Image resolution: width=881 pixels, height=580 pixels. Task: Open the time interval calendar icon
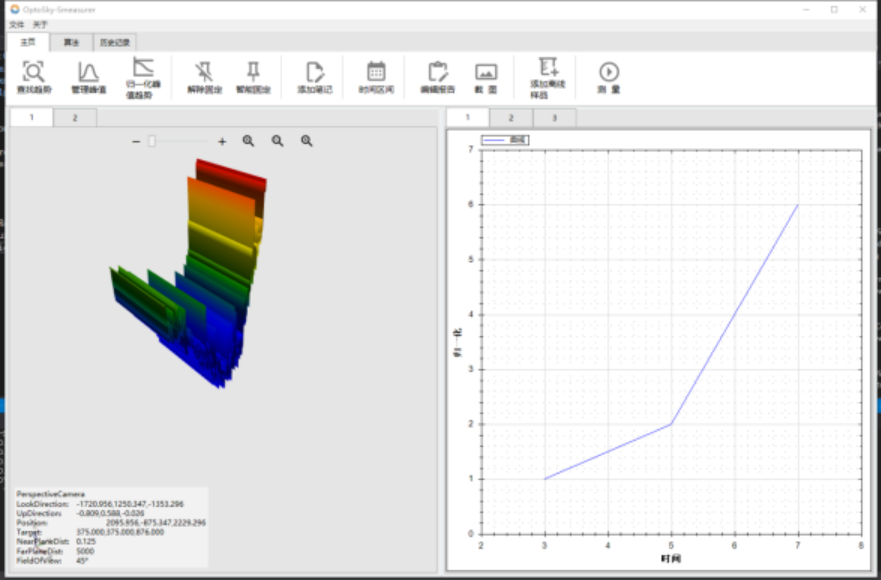coord(376,72)
